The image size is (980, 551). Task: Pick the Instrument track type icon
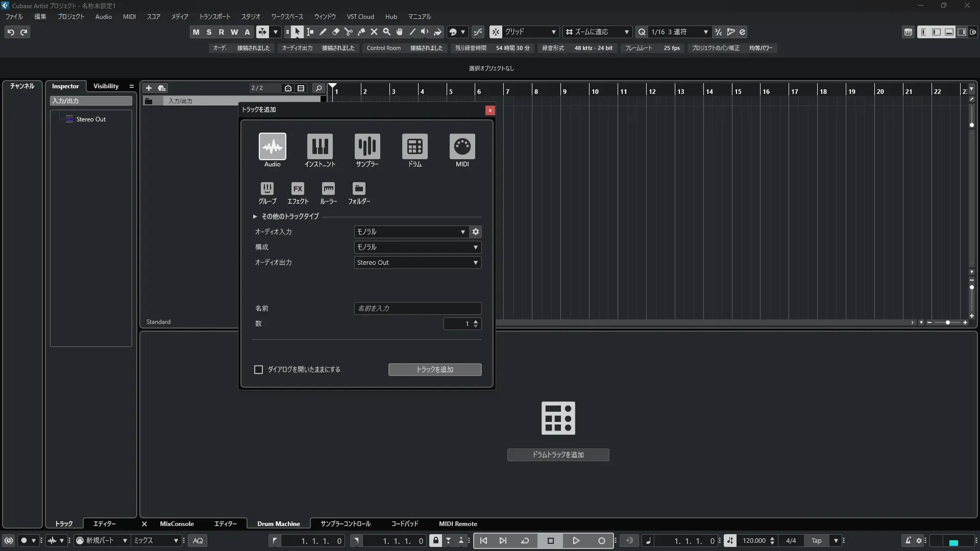320,146
